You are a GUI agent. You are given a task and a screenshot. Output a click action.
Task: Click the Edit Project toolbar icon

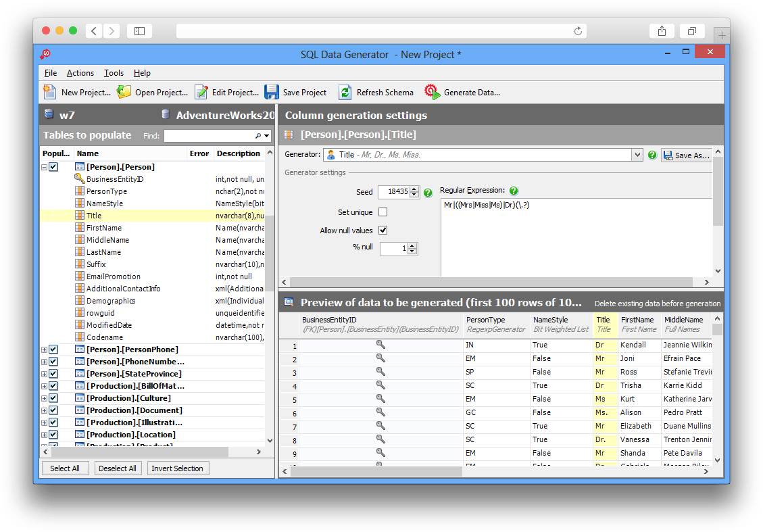coord(201,92)
